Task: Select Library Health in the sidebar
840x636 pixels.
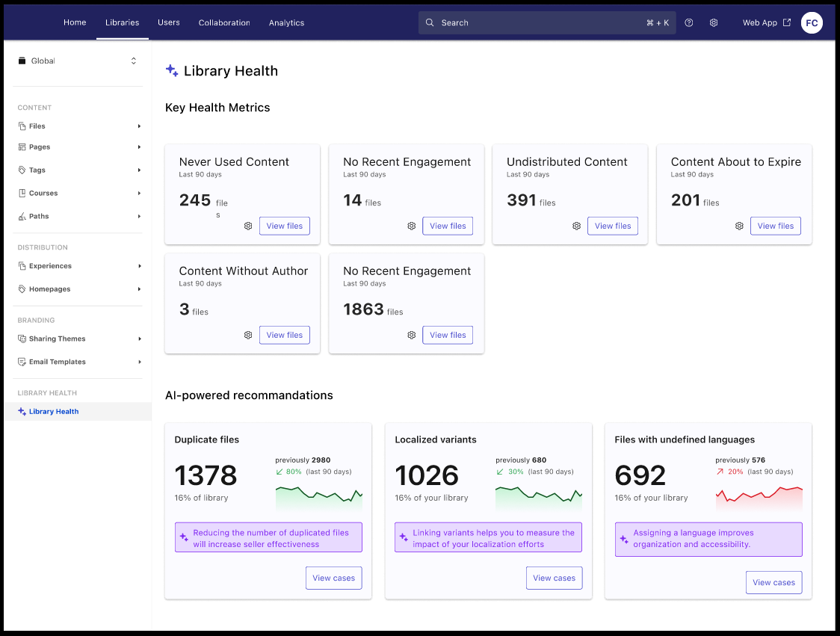Action: click(x=78, y=412)
